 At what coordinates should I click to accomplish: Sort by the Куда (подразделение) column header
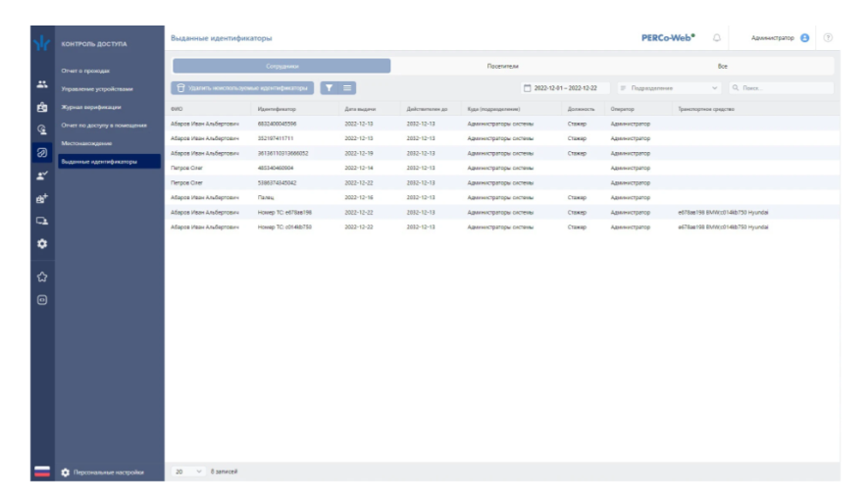pyautogui.click(x=493, y=109)
